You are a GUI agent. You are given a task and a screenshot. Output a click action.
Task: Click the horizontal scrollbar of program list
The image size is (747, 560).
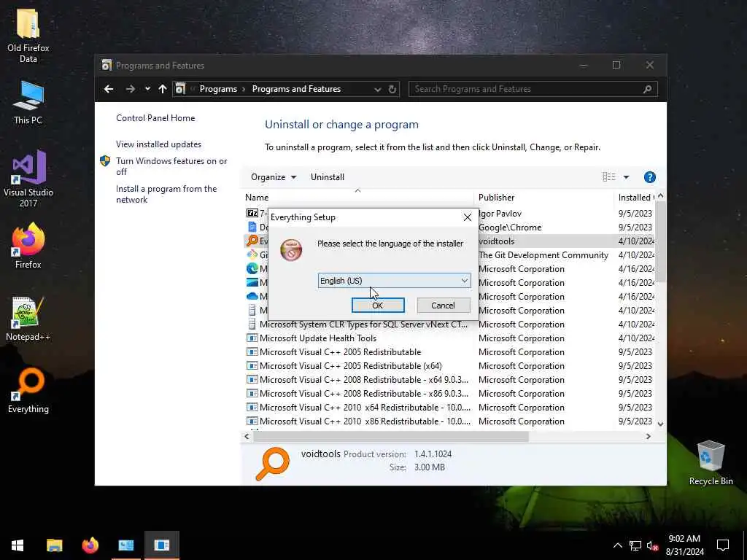[x=391, y=436]
